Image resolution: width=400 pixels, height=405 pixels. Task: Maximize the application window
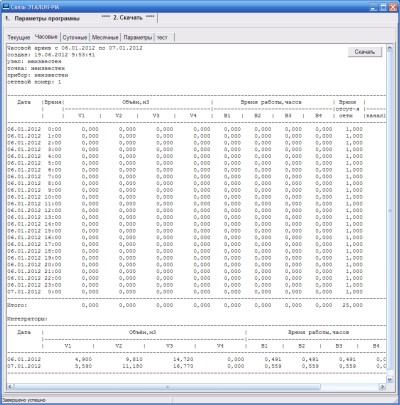pos(383,6)
